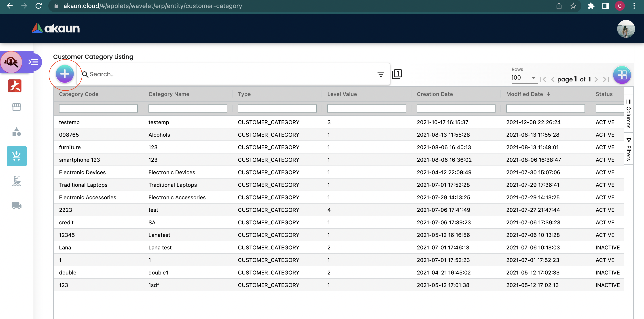Viewport: 644px width, 319px height.
Task: Open the search filter options icon
Action: pyautogui.click(x=381, y=74)
